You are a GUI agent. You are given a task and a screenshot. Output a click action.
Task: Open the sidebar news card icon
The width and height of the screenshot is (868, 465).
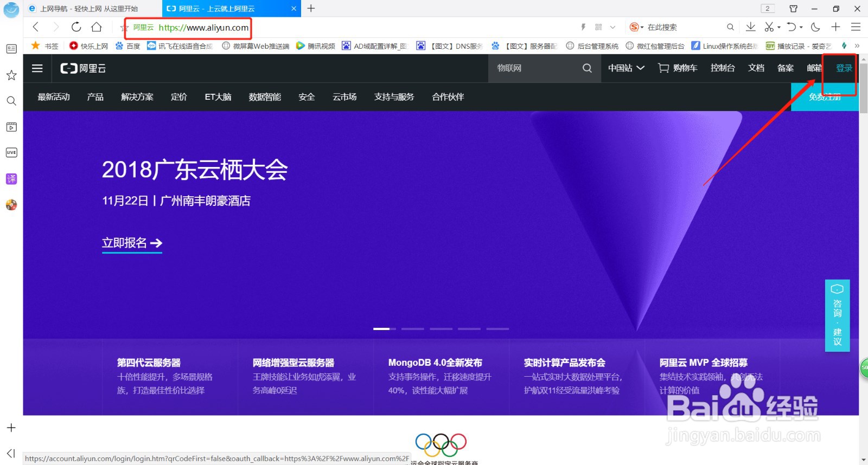click(11, 49)
